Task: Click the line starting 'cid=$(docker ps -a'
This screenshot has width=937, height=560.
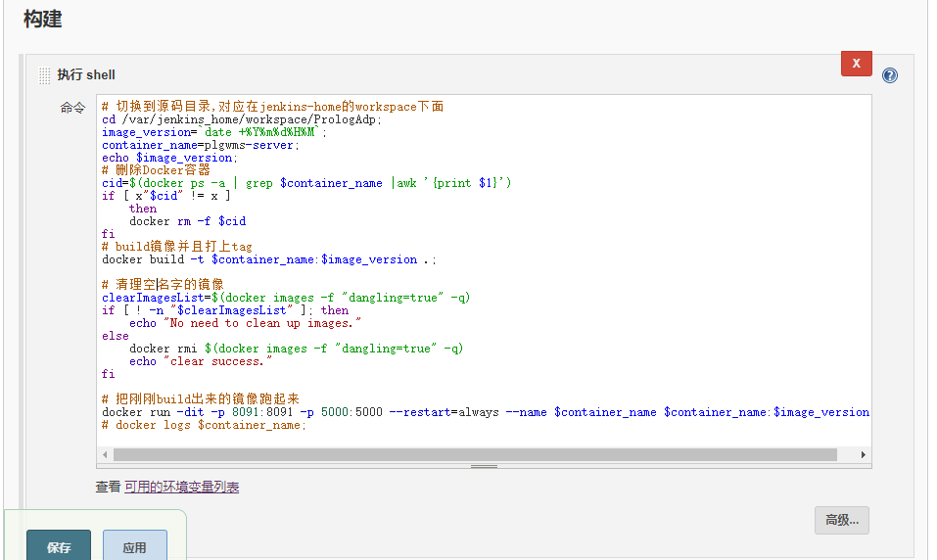Action: tap(306, 183)
